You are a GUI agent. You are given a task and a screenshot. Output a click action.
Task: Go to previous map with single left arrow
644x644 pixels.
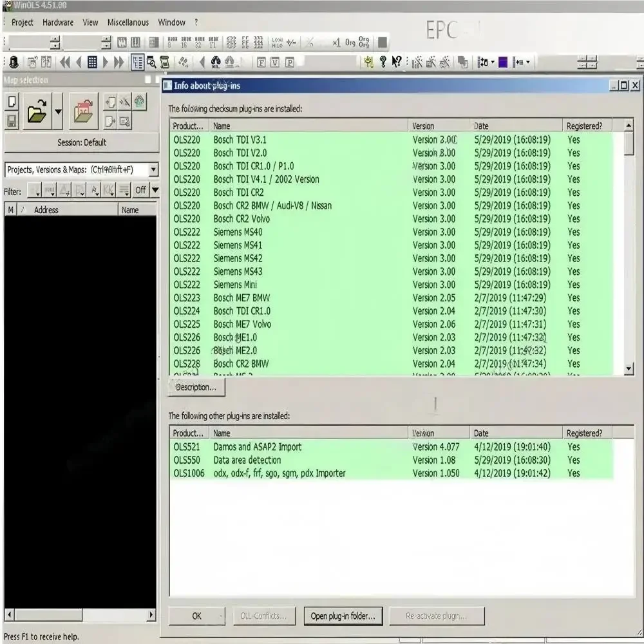(x=79, y=62)
